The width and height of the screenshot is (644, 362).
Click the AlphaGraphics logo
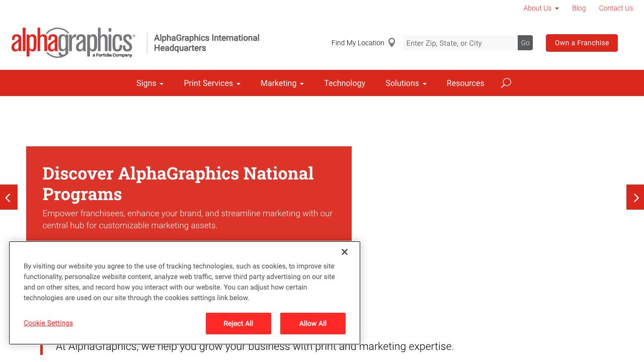click(x=73, y=43)
